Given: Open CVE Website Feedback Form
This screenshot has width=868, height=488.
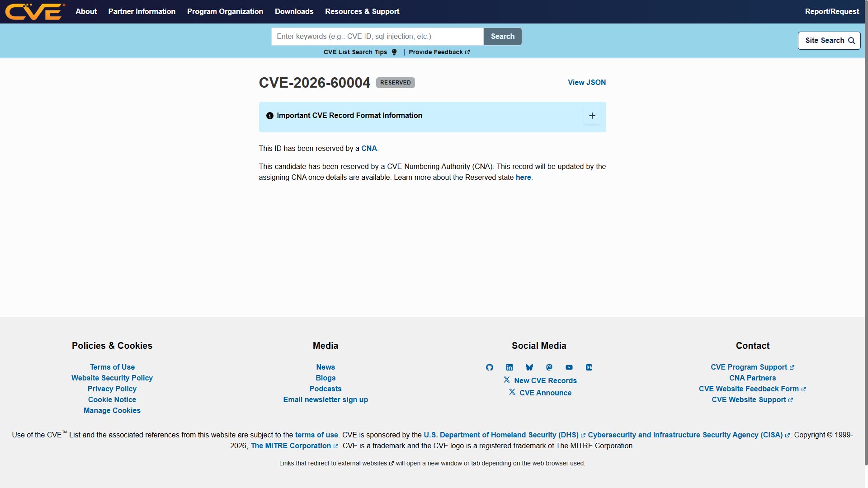Looking at the screenshot, I should pos(752,389).
